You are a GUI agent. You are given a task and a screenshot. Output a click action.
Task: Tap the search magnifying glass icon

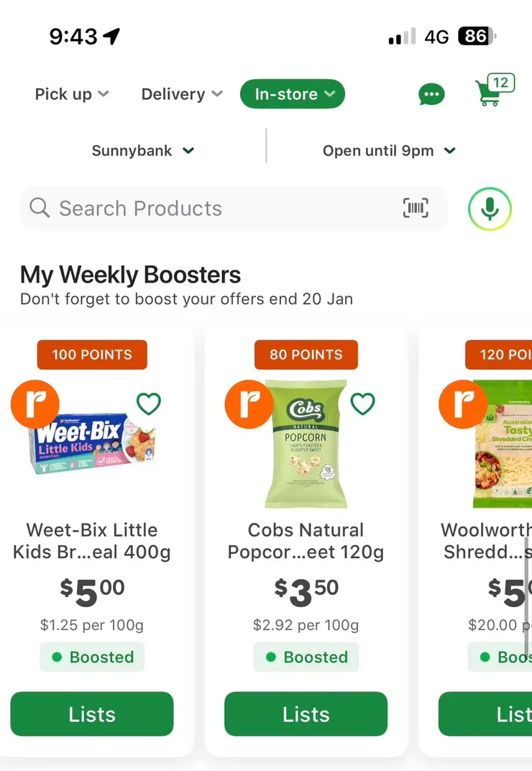click(x=40, y=209)
